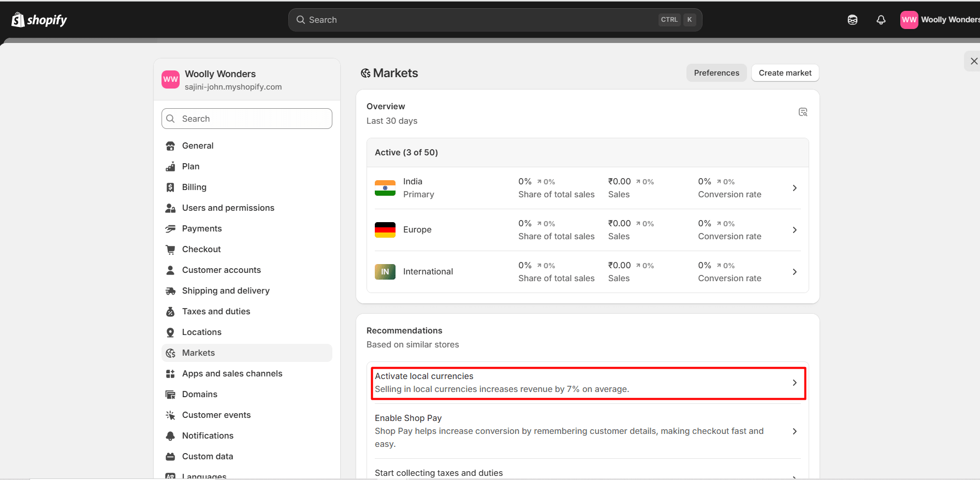Click the India market name
This screenshot has height=480, width=980.
pos(413,181)
